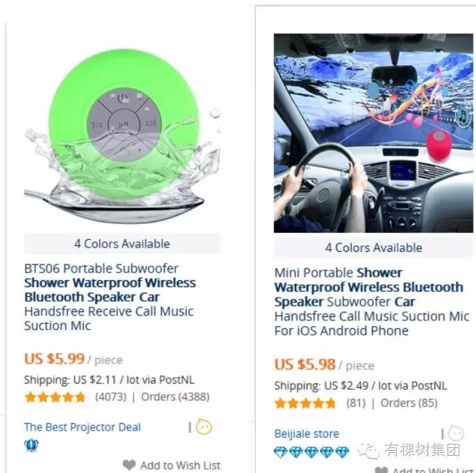View 4 Colors Available for green speaker
476x473 pixels.
click(x=122, y=243)
